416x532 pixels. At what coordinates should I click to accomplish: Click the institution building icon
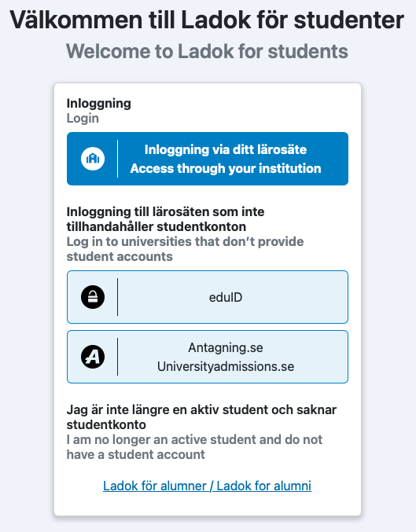(x=93, y=159)
